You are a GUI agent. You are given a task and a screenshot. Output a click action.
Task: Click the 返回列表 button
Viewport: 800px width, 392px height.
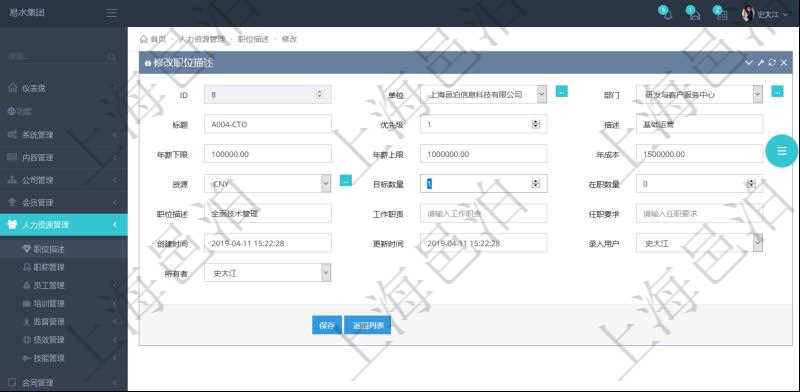point(367,325)
